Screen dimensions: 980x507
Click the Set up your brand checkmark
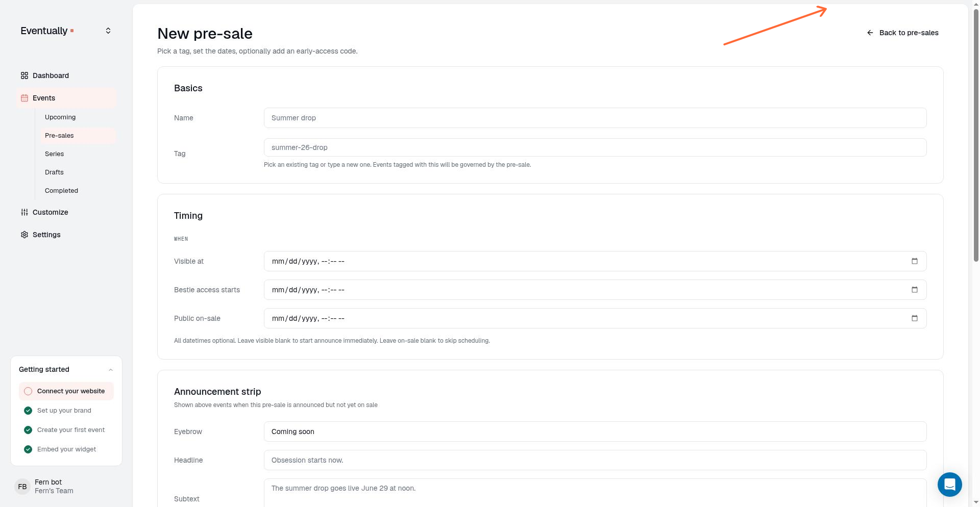point(28,411)
